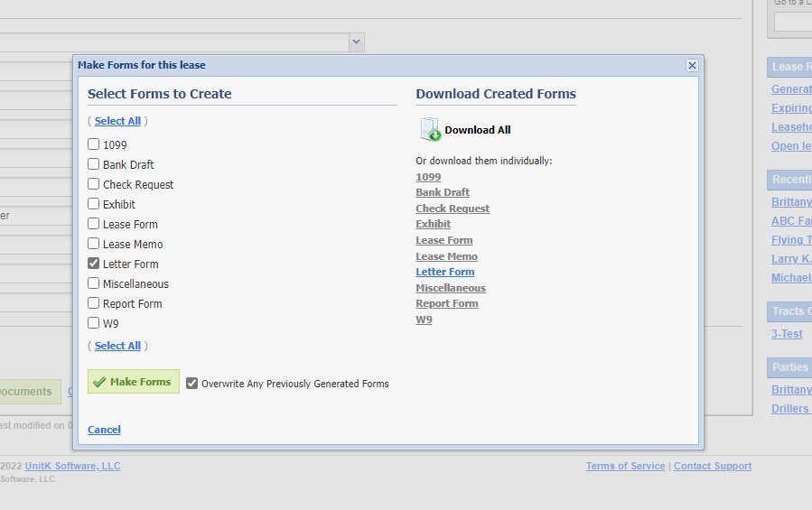Image resolution: width=812 pixels, height=510 pixels.
Task: Click the Make Forms button
Action: pos(134,382)
